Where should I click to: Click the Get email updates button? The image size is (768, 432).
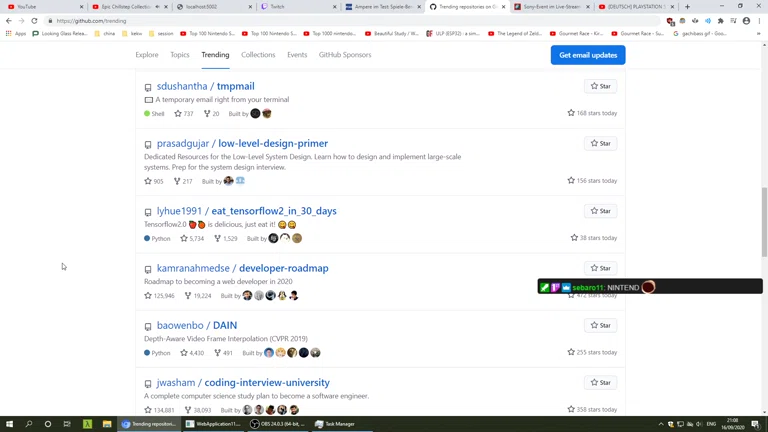coord(588,55)
